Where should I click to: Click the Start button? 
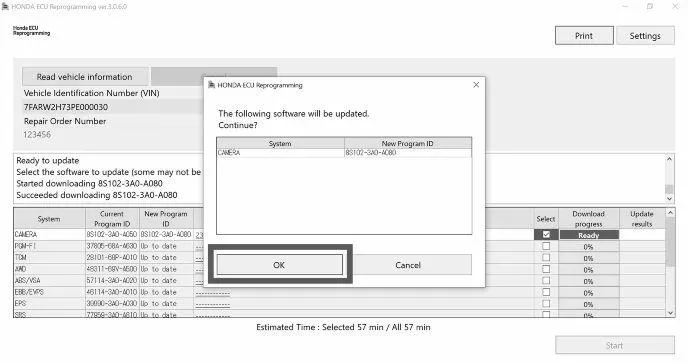click(x=615, y=345)
